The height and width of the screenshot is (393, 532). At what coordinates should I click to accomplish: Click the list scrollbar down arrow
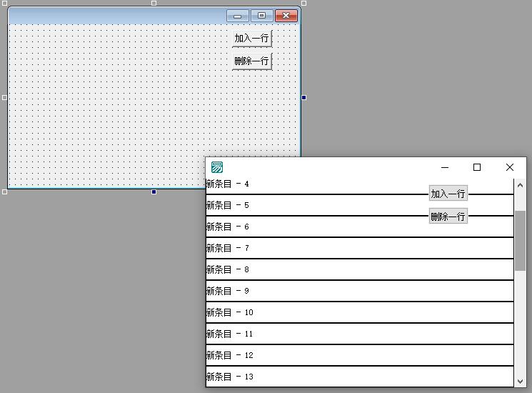click(520, 381)
